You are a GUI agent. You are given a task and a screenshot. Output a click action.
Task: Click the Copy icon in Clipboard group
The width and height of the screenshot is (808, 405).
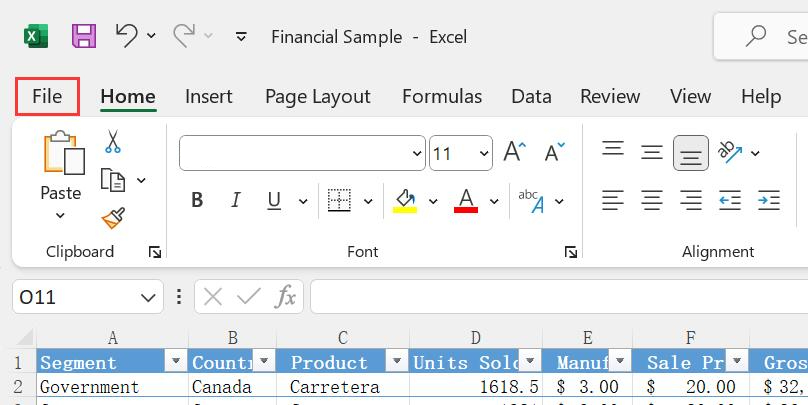pyautogui.click(x=113, y=180)
